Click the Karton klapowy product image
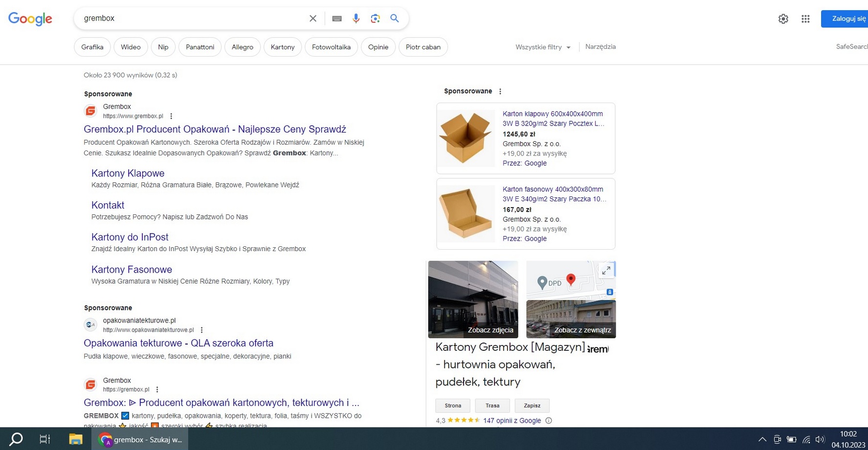The image size is (868, 450). [x=466, y=138]
